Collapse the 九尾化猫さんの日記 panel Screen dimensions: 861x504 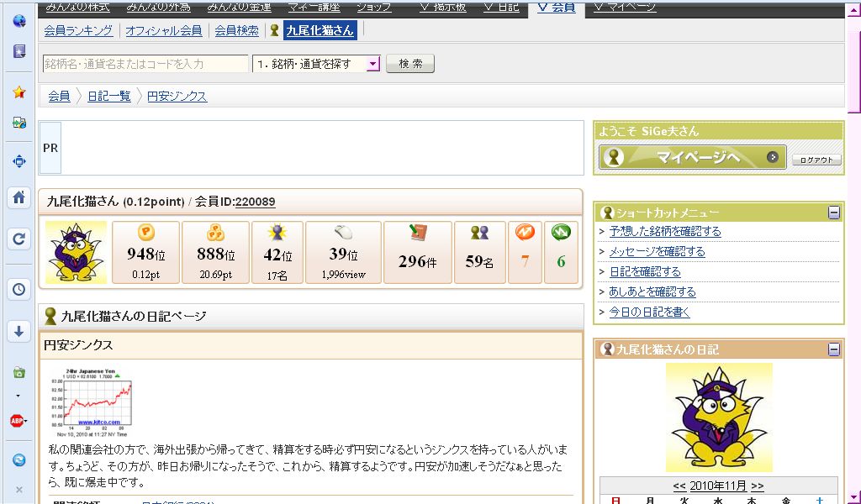[x=833, y=349]
